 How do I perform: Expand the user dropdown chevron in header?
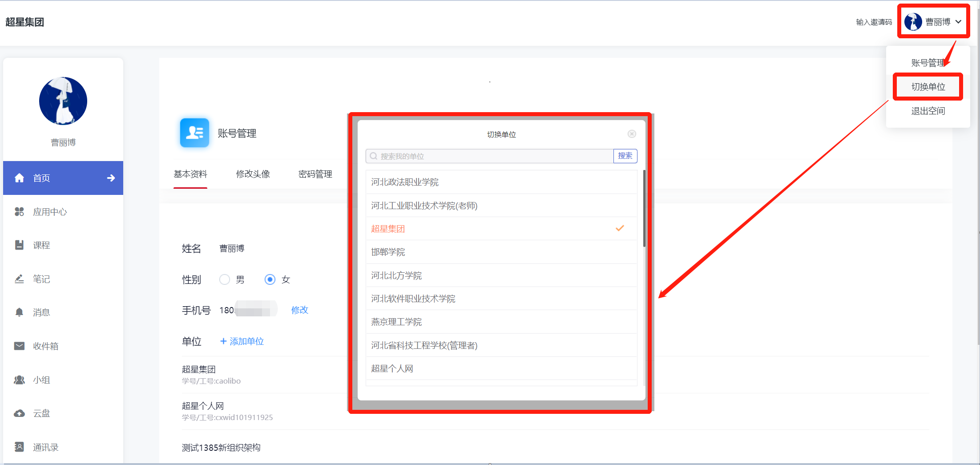958,22
